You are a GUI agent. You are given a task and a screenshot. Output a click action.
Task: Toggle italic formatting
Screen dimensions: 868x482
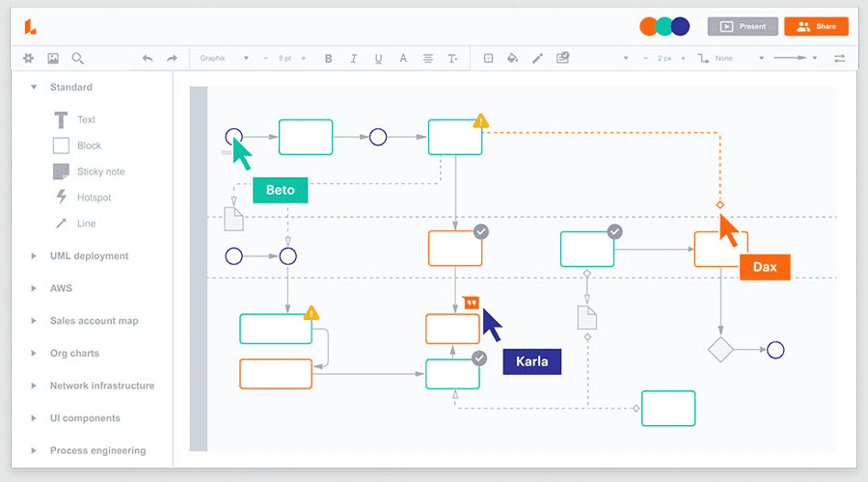coord(353,58)
